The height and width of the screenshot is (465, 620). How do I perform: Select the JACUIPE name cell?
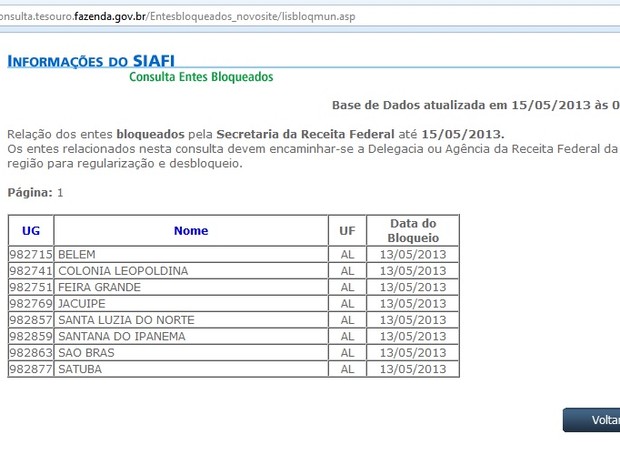(191, 303)
